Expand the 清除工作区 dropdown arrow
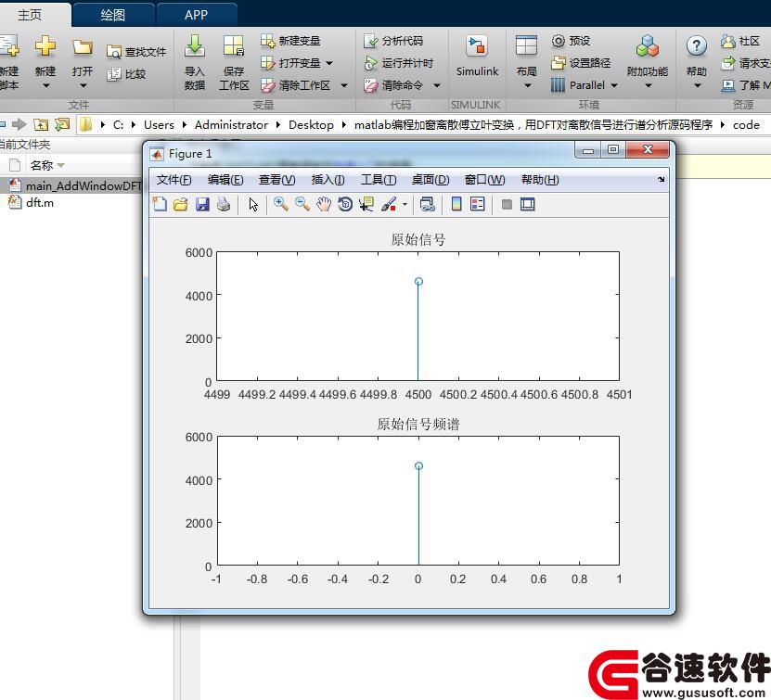The image size is (771, 700). (344, 85)
